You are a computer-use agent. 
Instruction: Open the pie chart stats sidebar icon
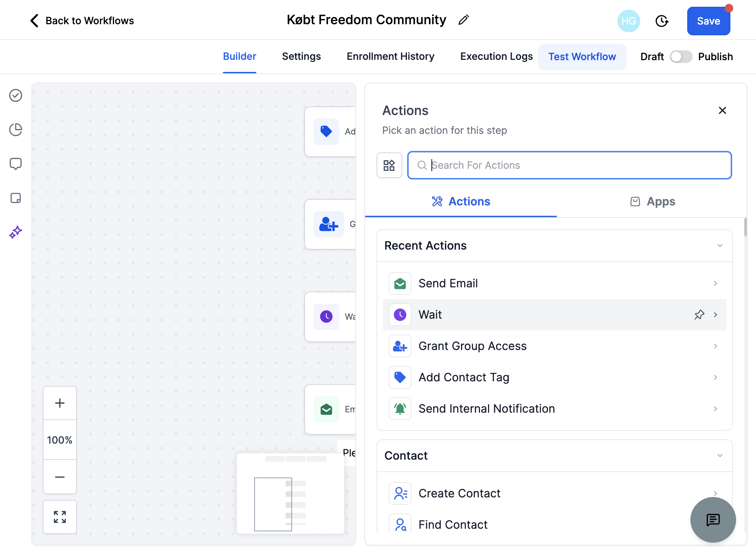(16, 130)
